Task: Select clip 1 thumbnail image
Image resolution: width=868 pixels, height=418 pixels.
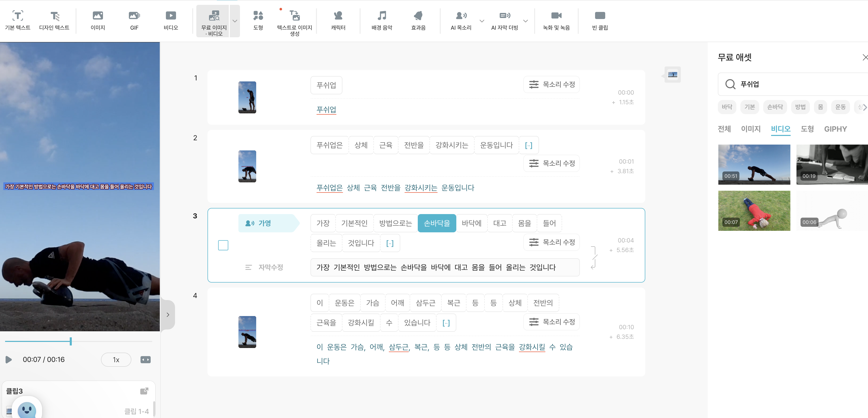Action: 247,97
